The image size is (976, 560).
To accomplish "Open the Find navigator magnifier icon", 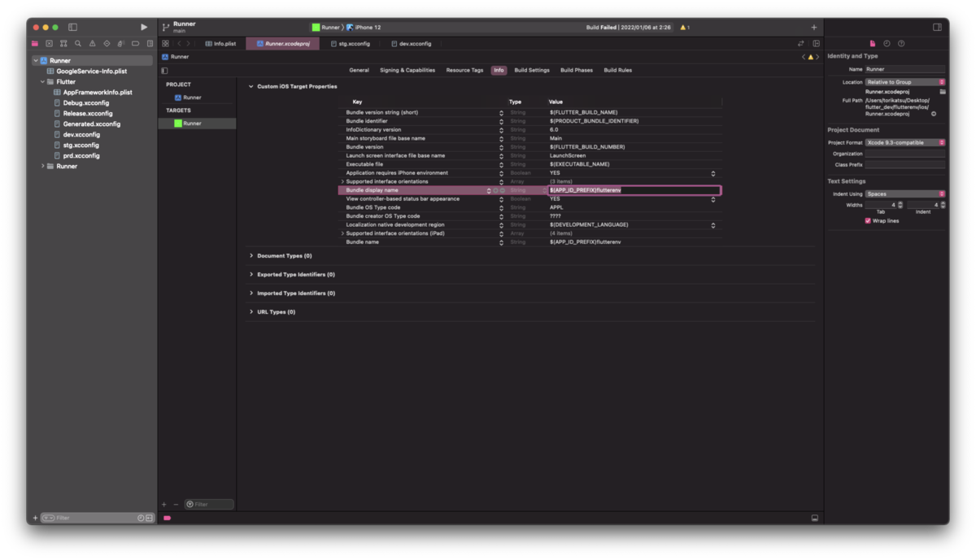I will [x=78, y=44].
